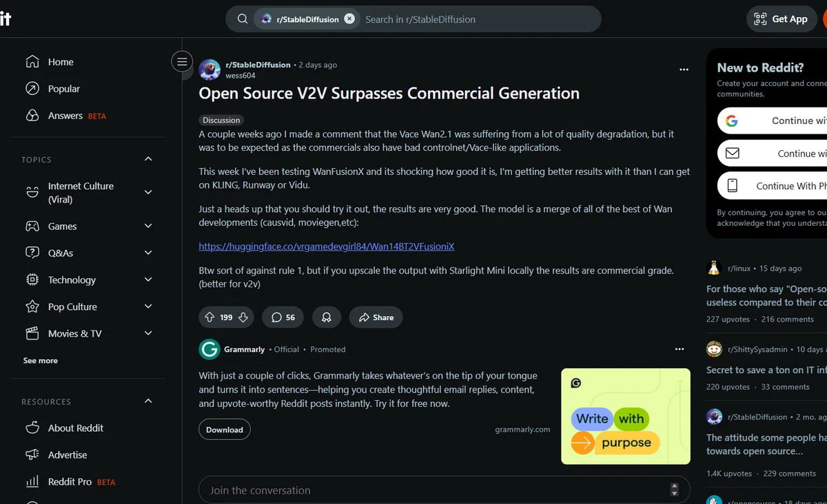Image resolution: width=827 pixels, height=504 pixels.
Task: Click the Reddit Pro chart icon
Action: (x=32, y=482)
